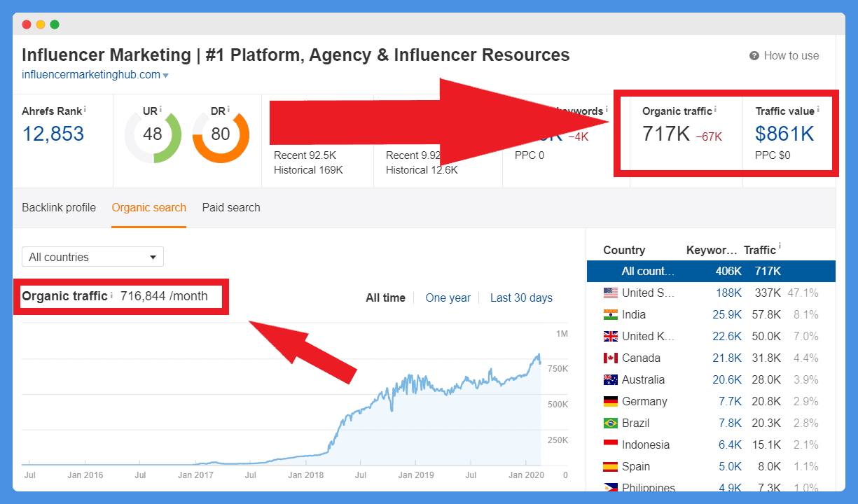Click the Country column header
This screenshot has width=858, height=504.
tap(624, 250)
